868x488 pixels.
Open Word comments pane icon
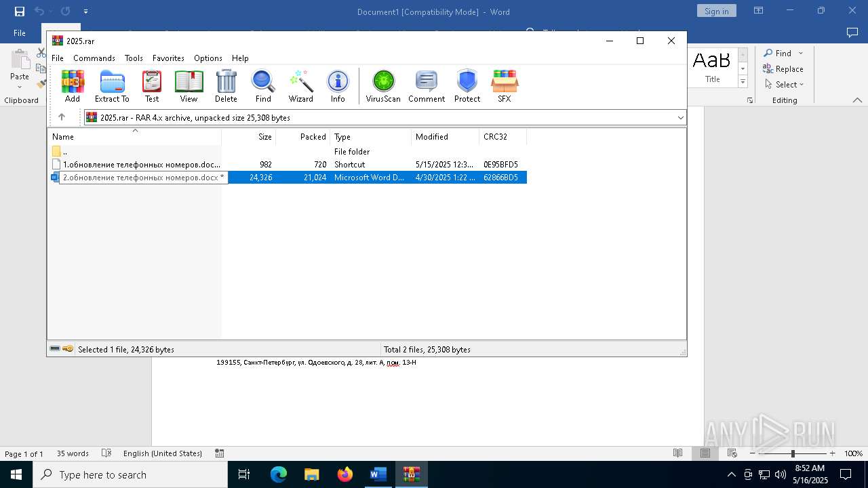pos(852,33)
